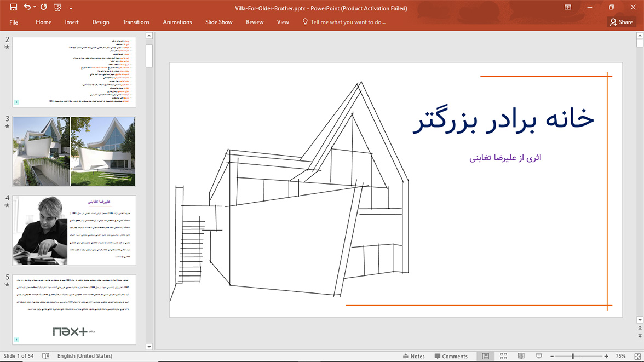Switch to Slide Sorter view icon
Screen dimensions: 644x362
coord(504,356)
